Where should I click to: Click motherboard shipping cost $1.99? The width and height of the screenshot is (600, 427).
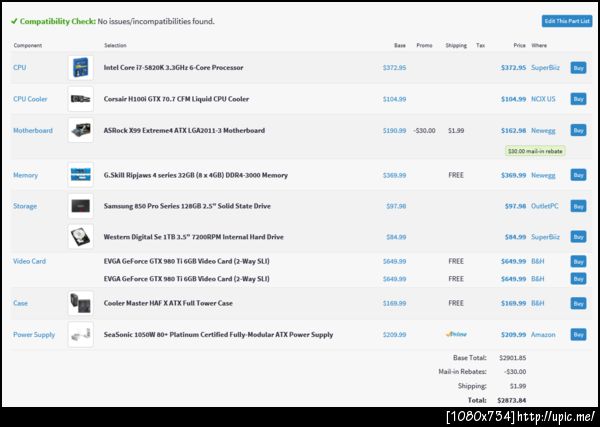[456, 130]
